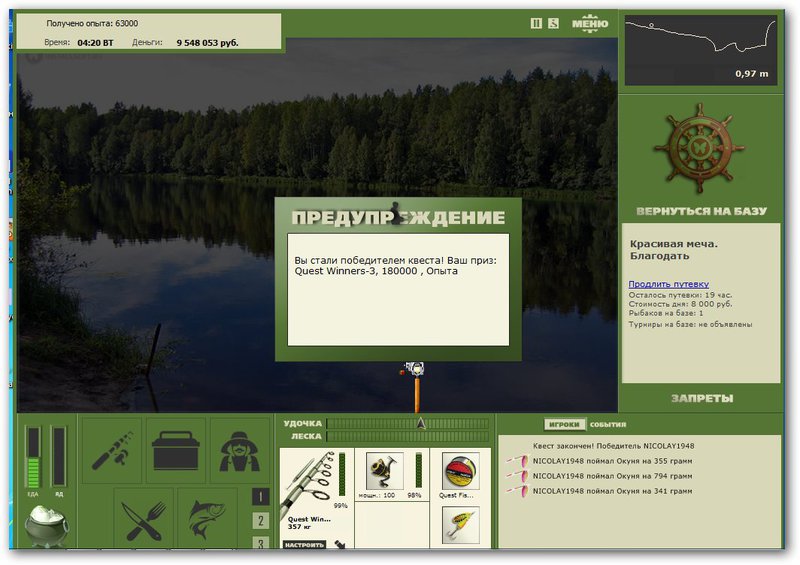Click 'Красивая меча. Благодать' location title
This screenshot has width=800, height=565.
(673, 250)
